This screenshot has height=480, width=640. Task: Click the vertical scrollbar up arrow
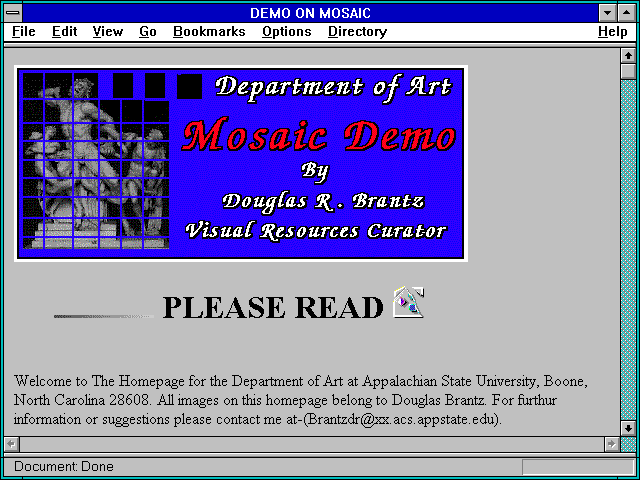628,56
